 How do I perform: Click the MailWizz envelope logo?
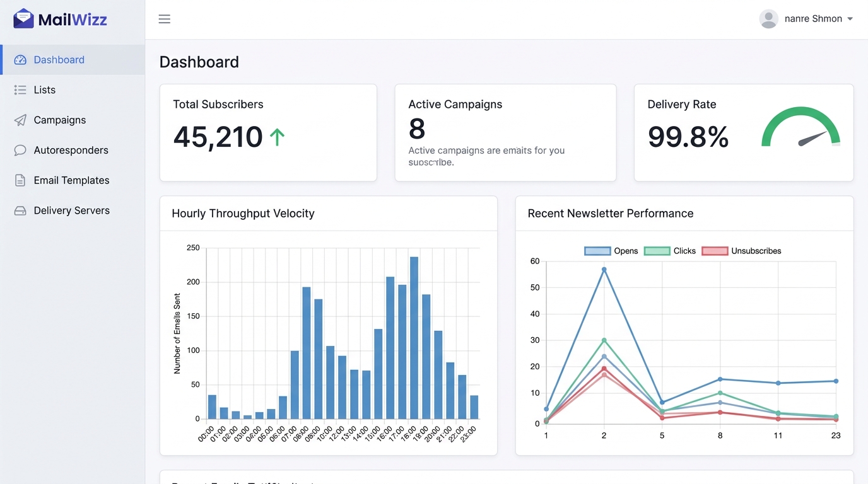tap(23, 19)
